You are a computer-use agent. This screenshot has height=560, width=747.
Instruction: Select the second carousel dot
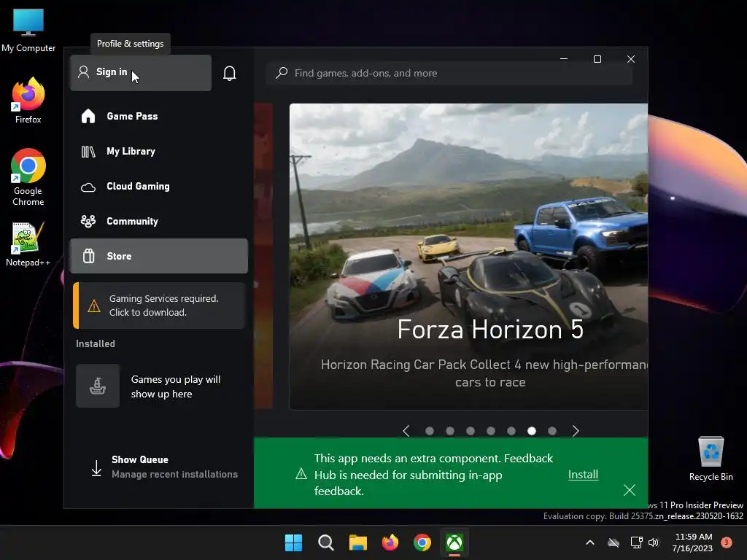(449, 431)
